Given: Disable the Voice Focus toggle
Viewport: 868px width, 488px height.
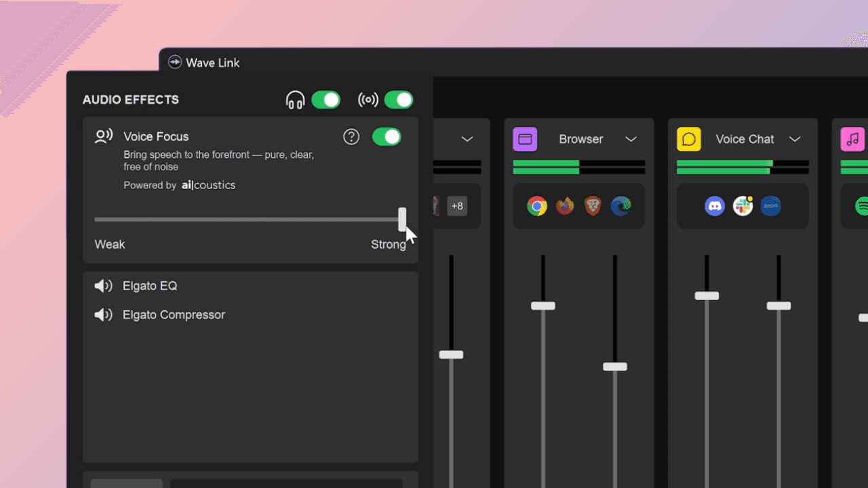Looking at the screenshot, I should pos(387,137).
